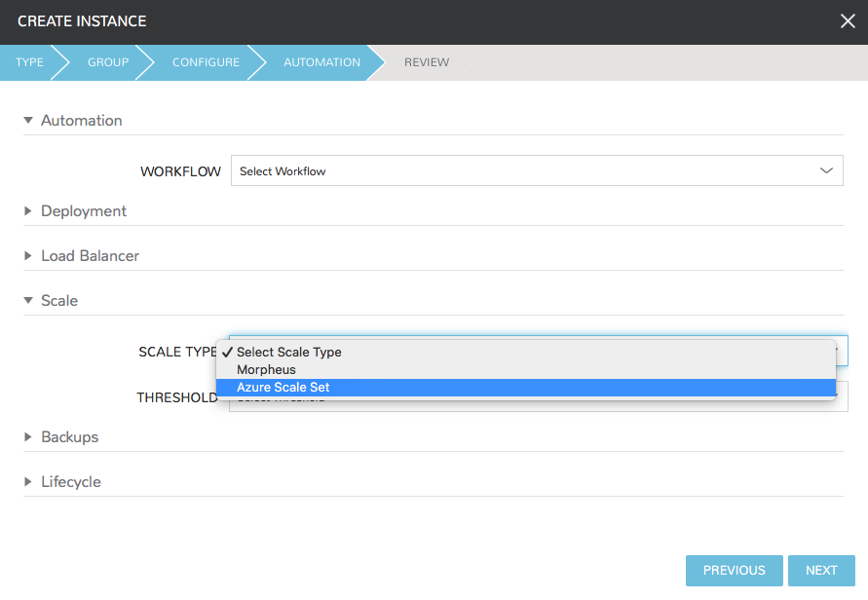The height and width of the screenshot is (600, 868).
Task: Click the NEXT button
Action: point(821,571)
